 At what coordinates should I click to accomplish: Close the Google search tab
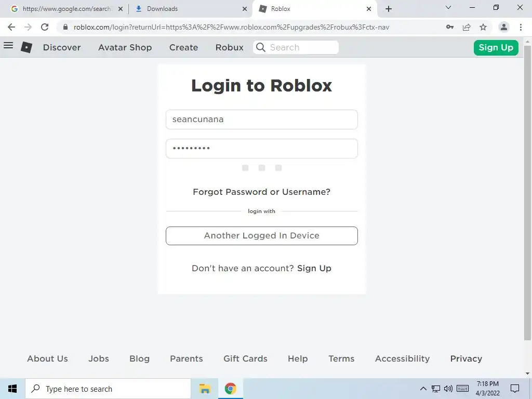(121, 9)
